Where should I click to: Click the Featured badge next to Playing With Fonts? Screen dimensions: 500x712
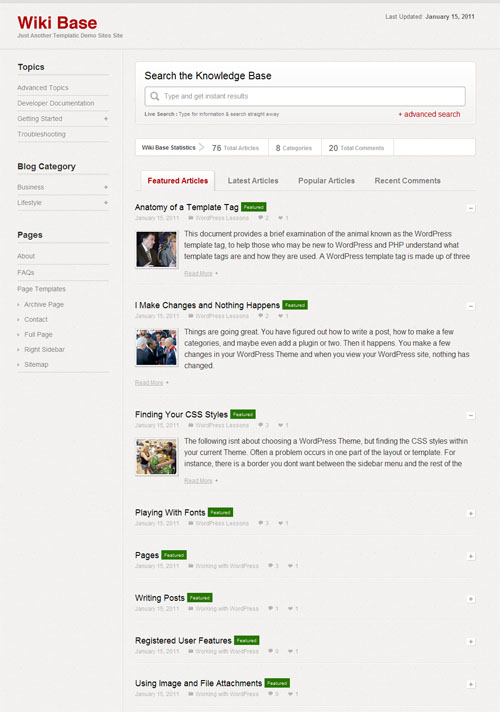[x=220, y=512]
